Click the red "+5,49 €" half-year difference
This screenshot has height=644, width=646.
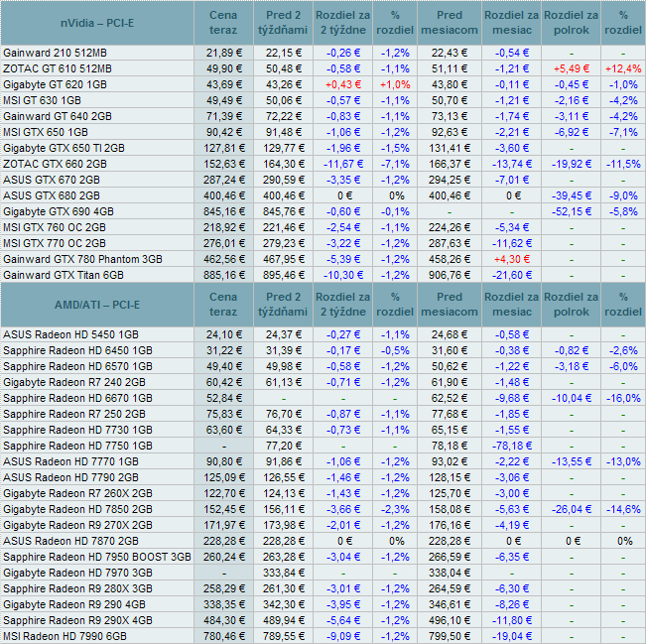pos(571,68)
